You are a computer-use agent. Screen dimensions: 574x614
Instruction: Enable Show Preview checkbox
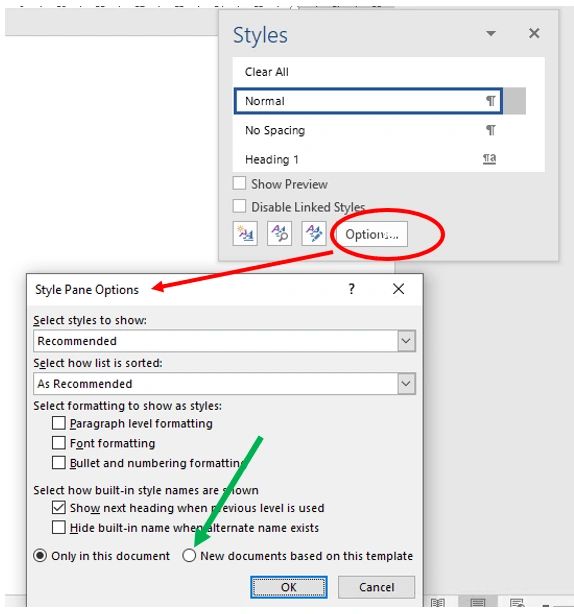point(239,183)
